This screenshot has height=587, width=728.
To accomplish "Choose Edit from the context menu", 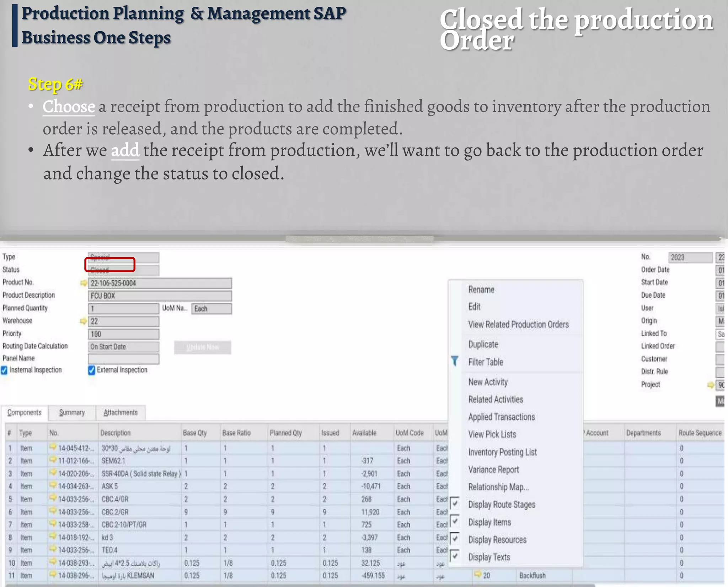I will click(x=474, y=307).
